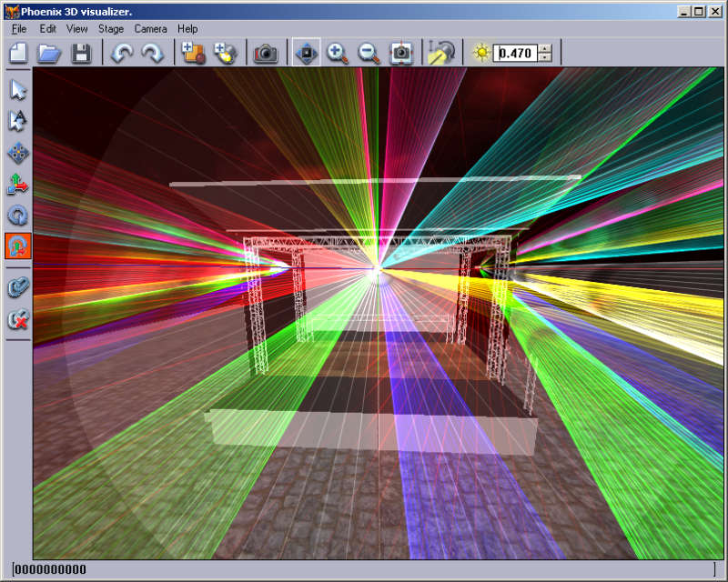Screen dimensions: 728x582
Task: Toggle the camera pan mode button
Action: point(307,53)
